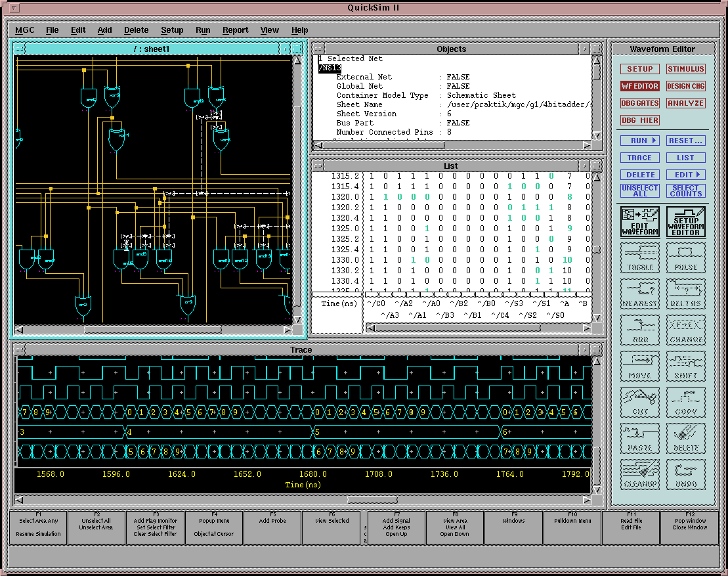Select the SHIFT waveform tool icon
Image resolution: width=728 pixels, height=576 pixels.
click(x=686, y=366)
